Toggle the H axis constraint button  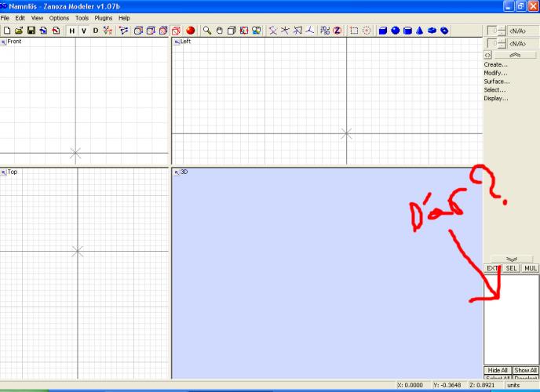coord(71,31)
